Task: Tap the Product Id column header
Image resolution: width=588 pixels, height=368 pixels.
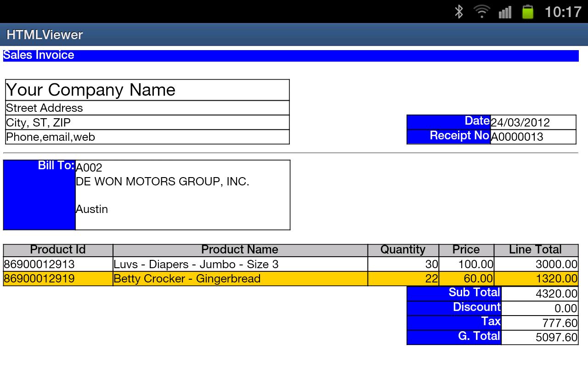Action: [58, 250]
